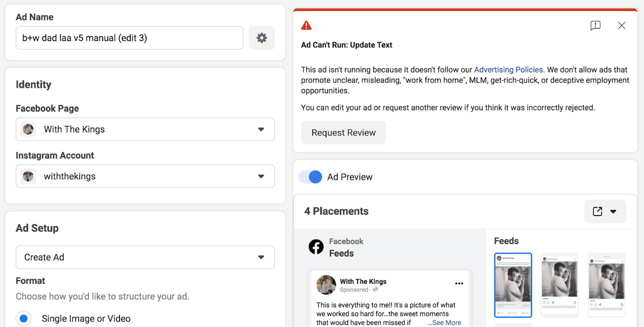Click the Instagram account avatar icon
This screenshot has width=644, height=327.
pyautogui.click(x=28, y=176)
